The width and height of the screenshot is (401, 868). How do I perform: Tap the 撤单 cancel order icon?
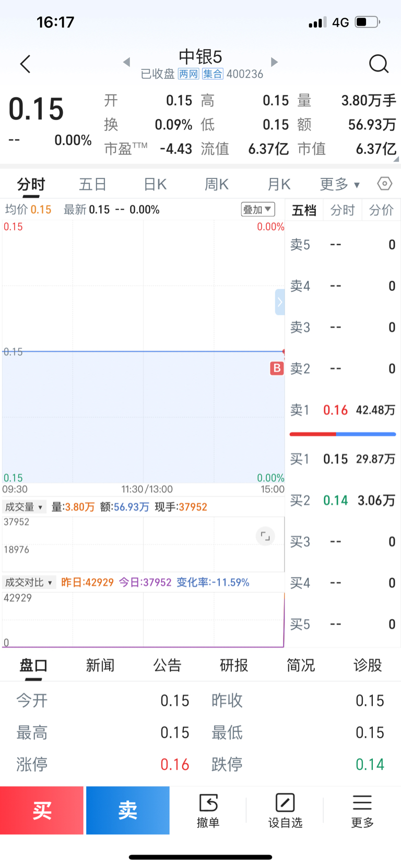[208, 810]
